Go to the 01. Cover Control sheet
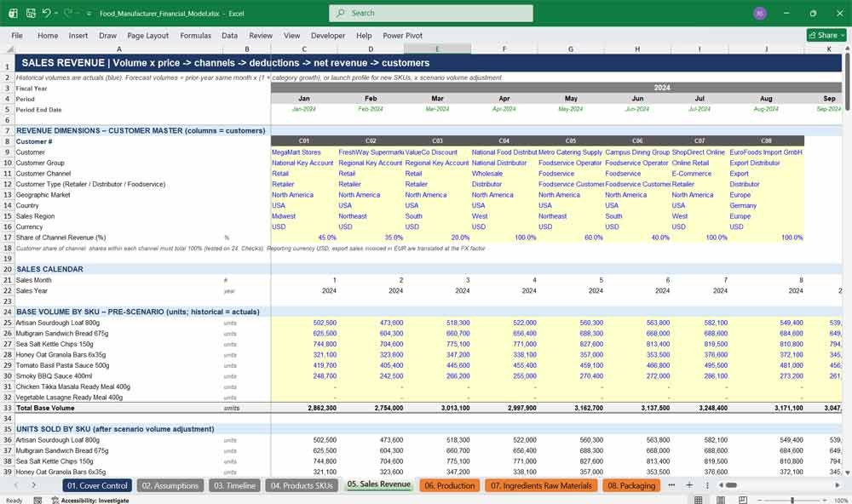Viewport: 852px width, 504px height. (97, 485)
